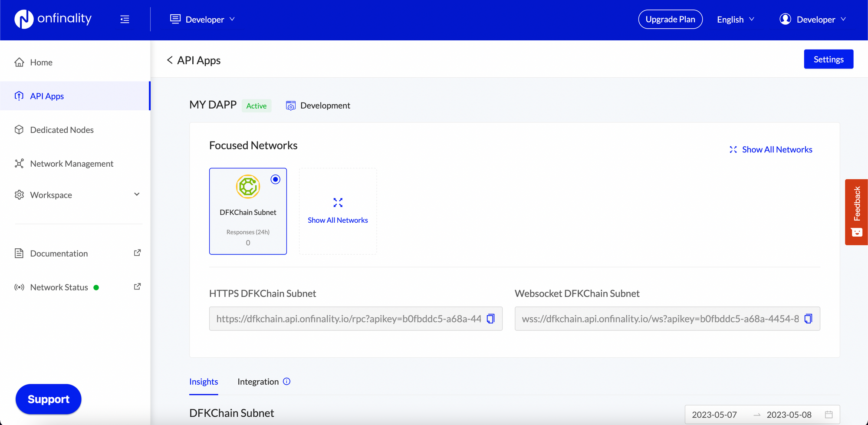Image resolution: width=868 pixels, height=425 pixels.
Task: Select API Apps in sidebar
Action: tap(75, 96)
